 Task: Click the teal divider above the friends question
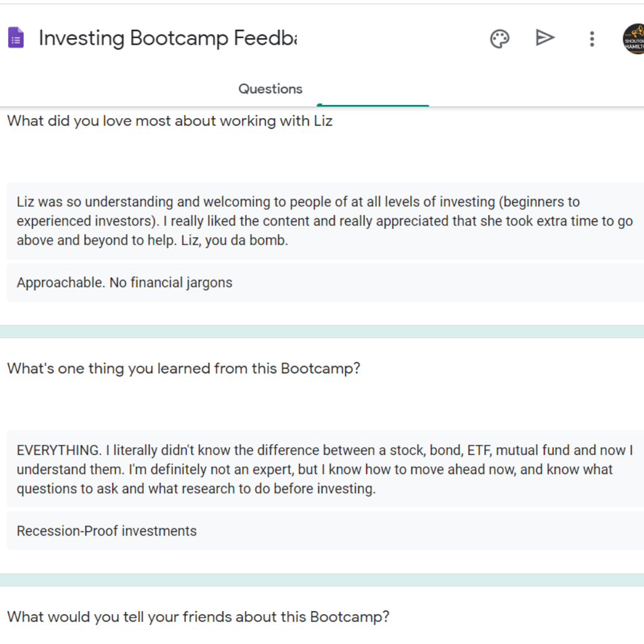click(x=322, y=580)
